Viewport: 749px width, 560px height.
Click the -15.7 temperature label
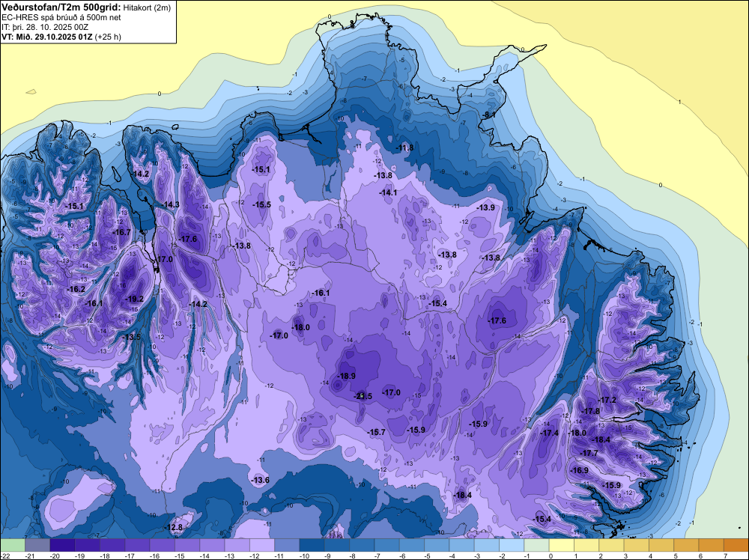[x=377, y=431]
